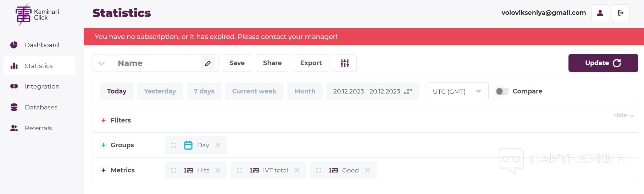Image resolution: width=644 pixels, height=194 pixels.
Task: Click the logout icon
Action: (621, 13)
